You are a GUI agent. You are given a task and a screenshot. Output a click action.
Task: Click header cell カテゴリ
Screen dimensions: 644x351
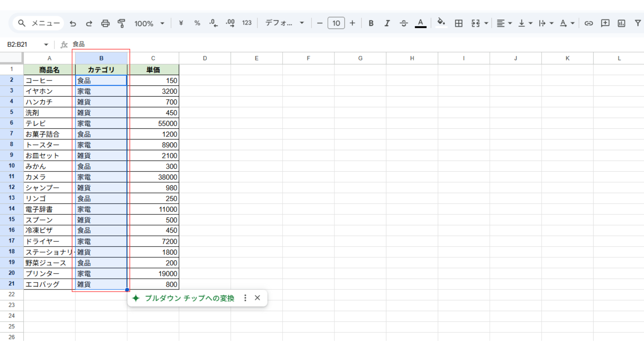[101, 70]
